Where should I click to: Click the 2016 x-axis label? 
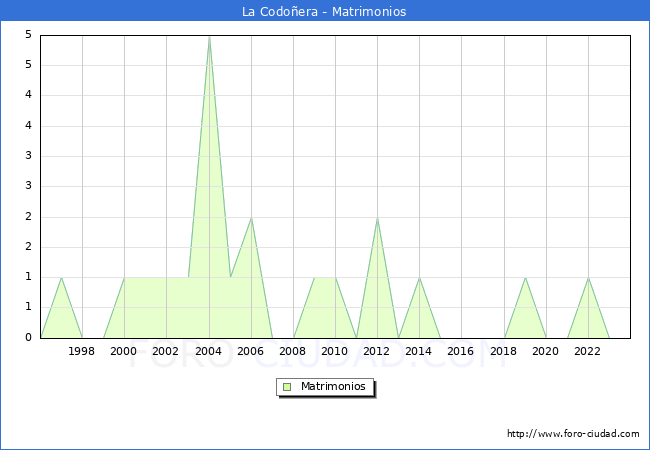coord(461,351)
